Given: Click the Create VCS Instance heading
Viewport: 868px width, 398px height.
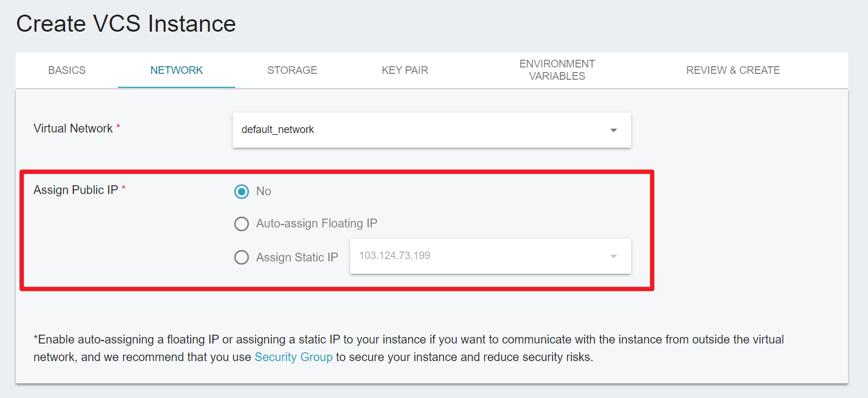Looking at the screenshot, I should click(x=126, y=24).
